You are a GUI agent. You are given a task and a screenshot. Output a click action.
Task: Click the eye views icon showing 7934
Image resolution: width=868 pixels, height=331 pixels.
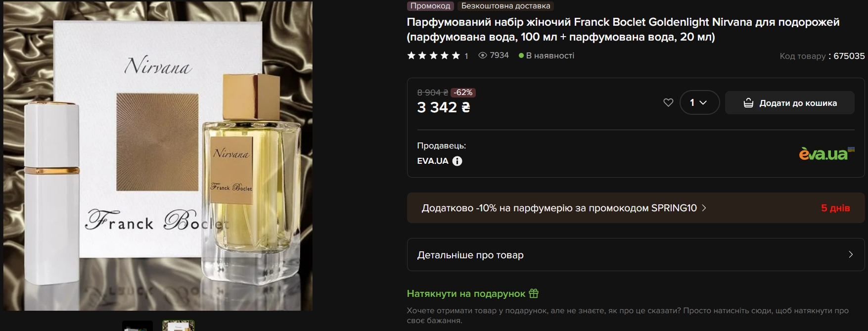point(483,55)
